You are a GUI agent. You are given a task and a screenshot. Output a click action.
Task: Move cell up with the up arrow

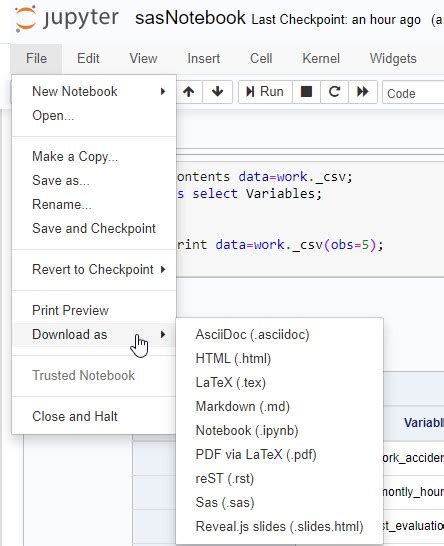click(188, 92)
